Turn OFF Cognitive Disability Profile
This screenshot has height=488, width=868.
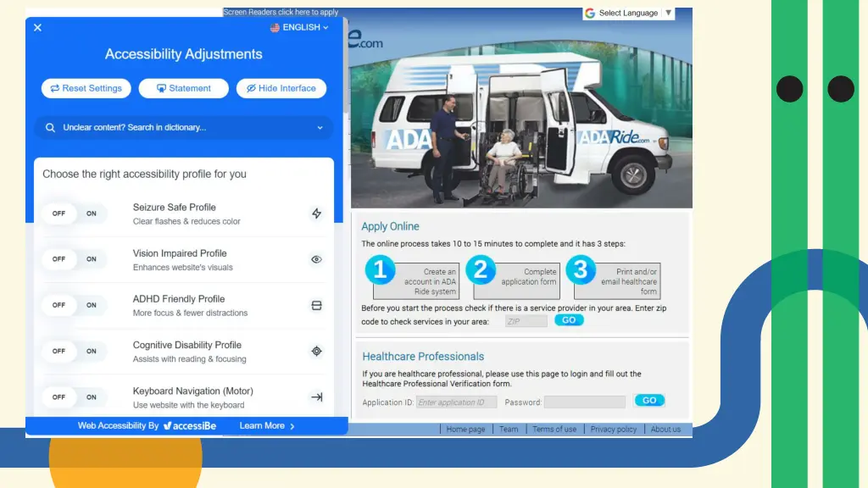click(x=58, y=351)
